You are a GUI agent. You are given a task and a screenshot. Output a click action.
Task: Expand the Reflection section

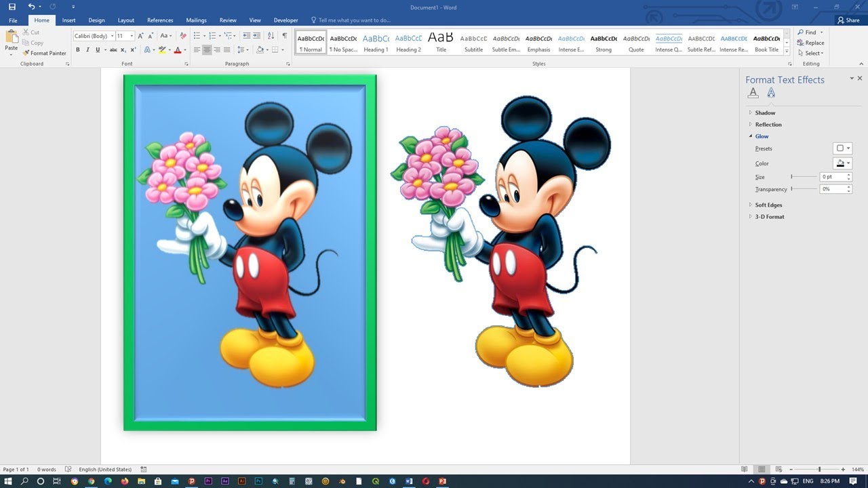[768, 125]
